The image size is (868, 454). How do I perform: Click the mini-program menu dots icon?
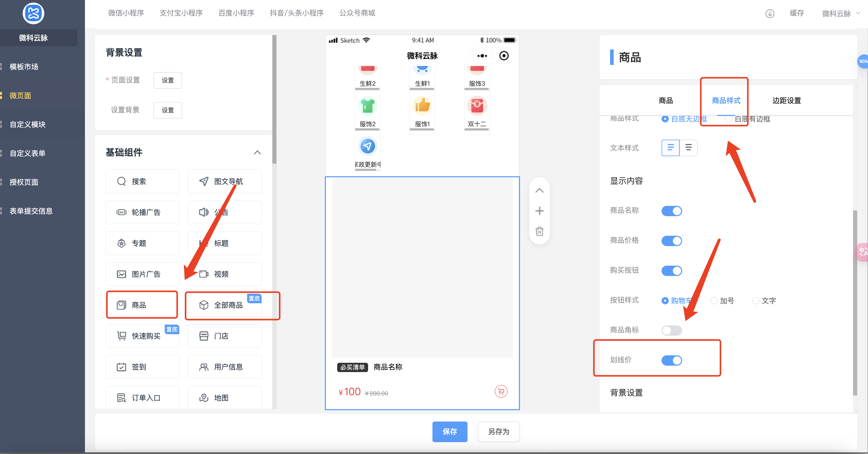[x=482, y=56]
